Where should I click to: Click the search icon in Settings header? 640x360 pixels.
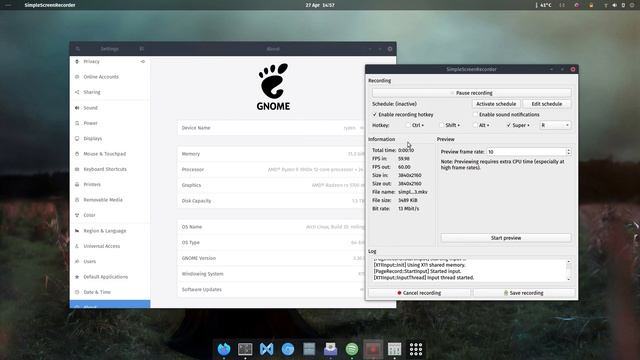78,49
